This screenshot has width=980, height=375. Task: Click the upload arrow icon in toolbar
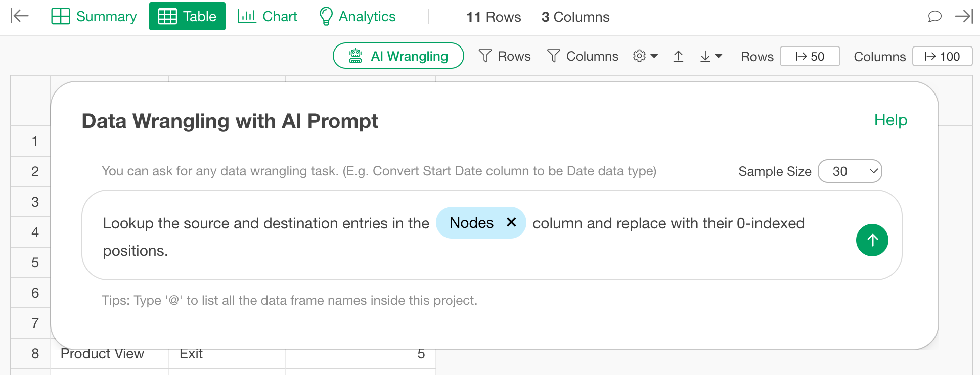pyautogui.click(x=678, y=56)
